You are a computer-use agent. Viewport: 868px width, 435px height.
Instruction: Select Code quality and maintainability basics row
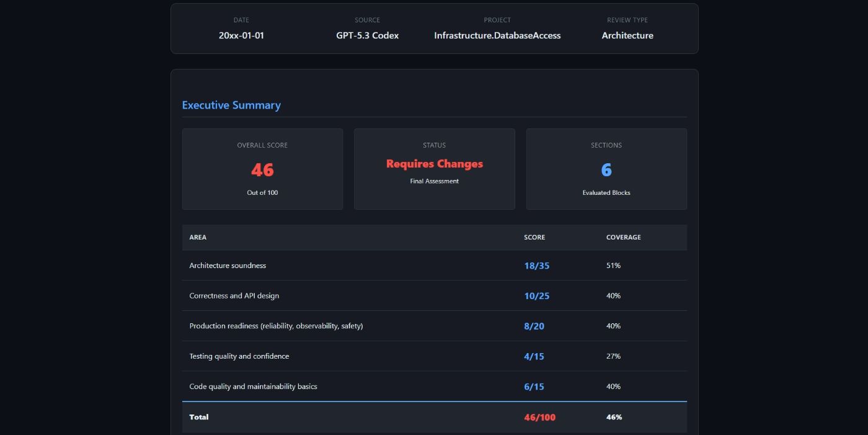(253, 387)
